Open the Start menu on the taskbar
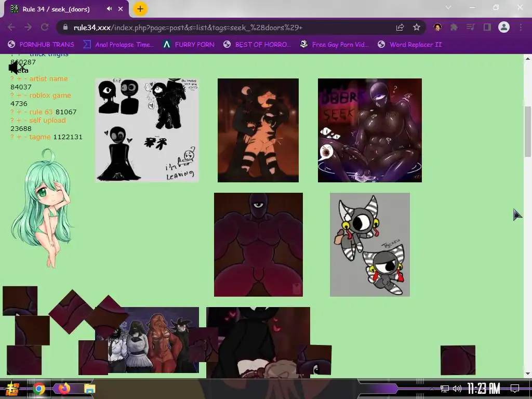This screenshot has width=532, height=399. click(12, 389)
